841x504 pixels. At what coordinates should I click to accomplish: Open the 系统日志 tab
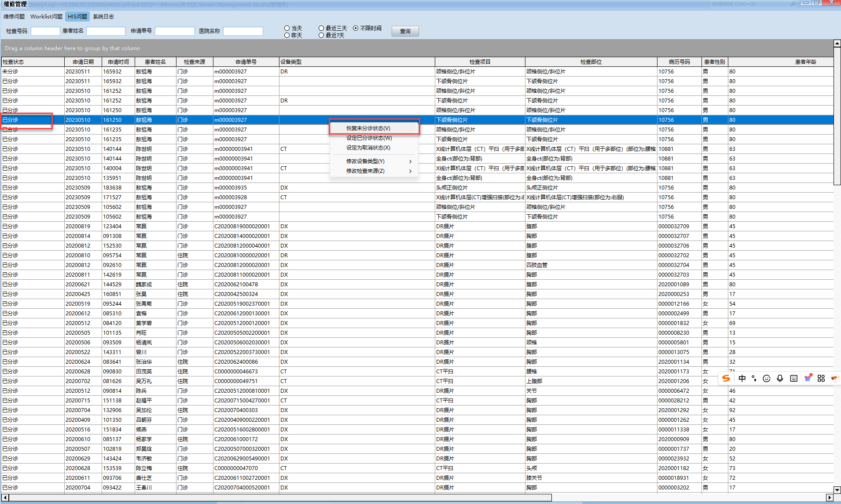coord(103,17)
